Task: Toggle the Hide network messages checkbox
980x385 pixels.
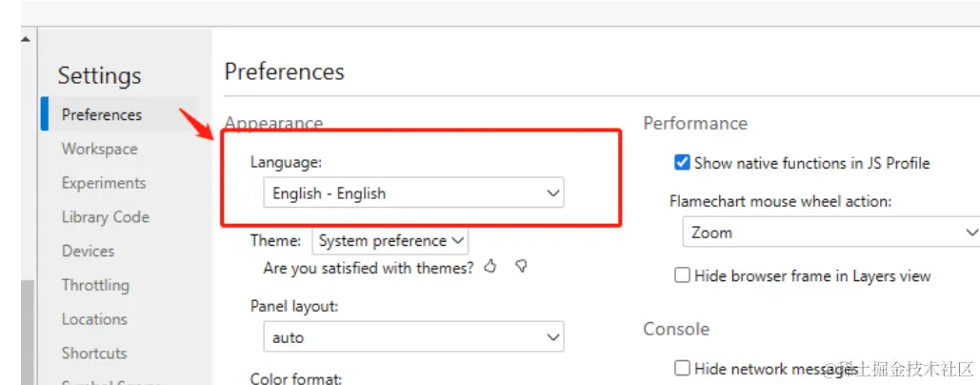Action: click(x=682, y=368)
